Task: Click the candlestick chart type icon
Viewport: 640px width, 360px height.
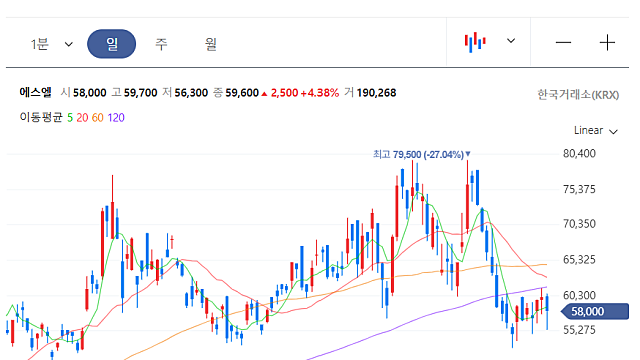Action: 475,42
